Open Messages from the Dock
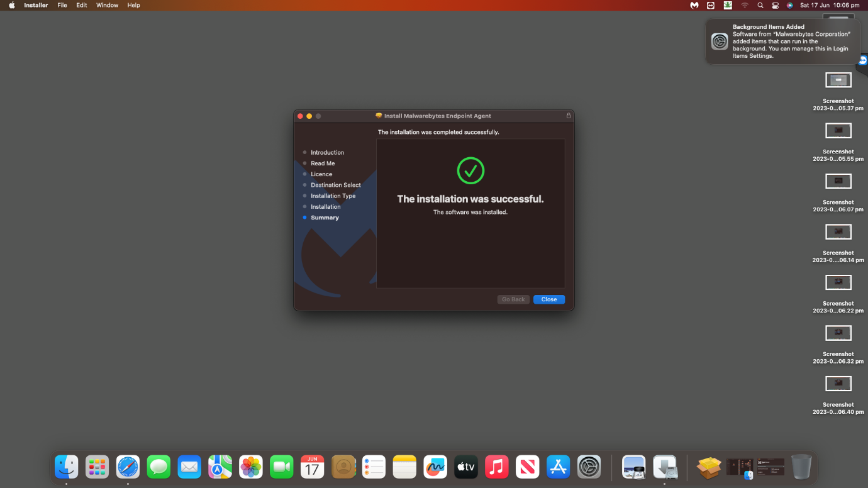The height and width of the screenshot is (488, 868). pos(159,467)
